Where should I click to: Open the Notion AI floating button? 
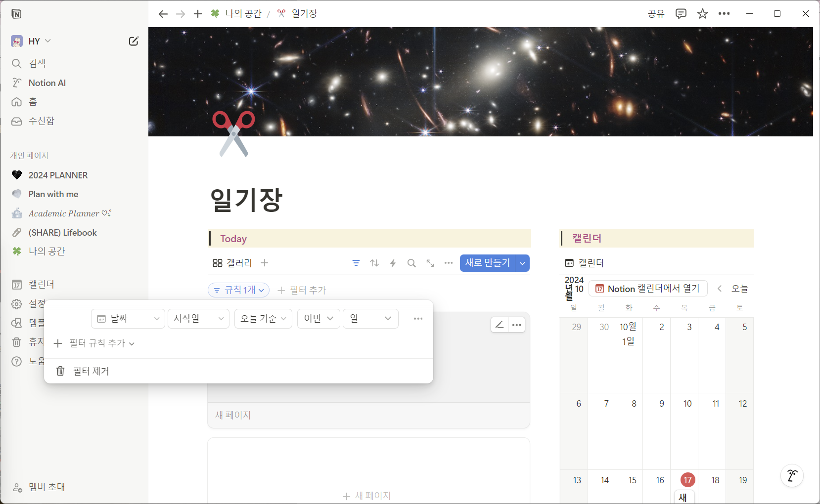point(792,475)
